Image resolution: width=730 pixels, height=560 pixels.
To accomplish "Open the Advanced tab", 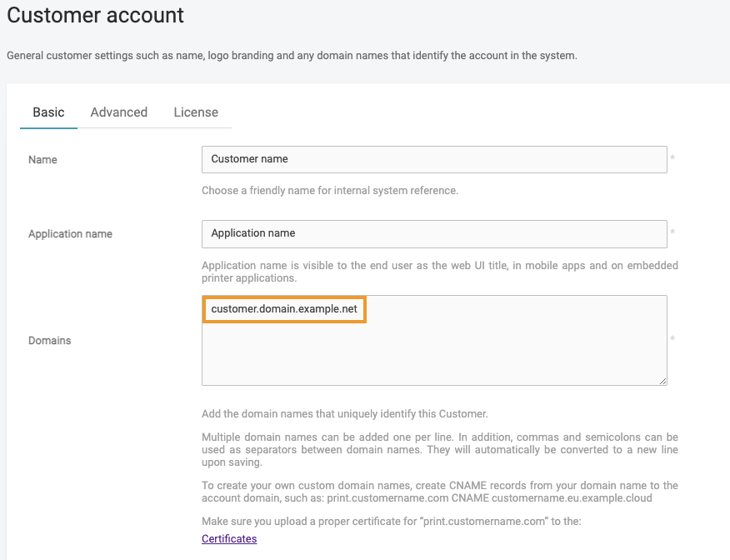I will click(119, 112).
